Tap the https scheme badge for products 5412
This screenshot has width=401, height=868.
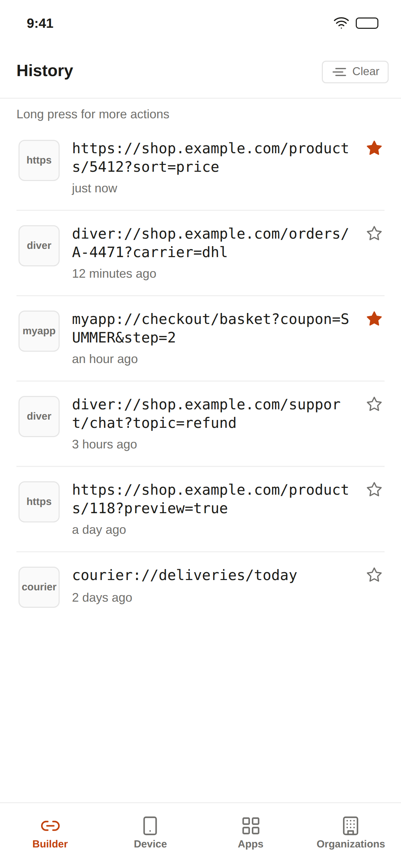pyautogui.click(x=39, y=160)
